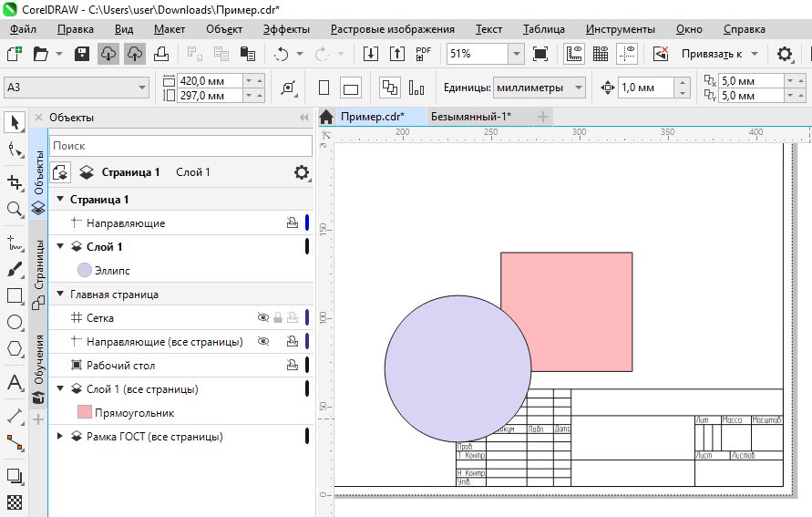Choose the Ellipse tool in toolbox
Viewport: 812px width, 517px height.
point(14,322)
